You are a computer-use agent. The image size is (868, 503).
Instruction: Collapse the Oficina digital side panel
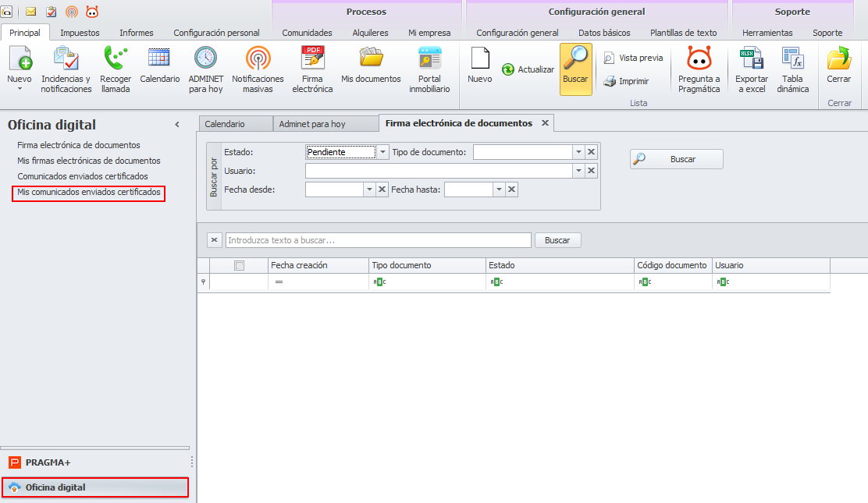pos(177,125)
